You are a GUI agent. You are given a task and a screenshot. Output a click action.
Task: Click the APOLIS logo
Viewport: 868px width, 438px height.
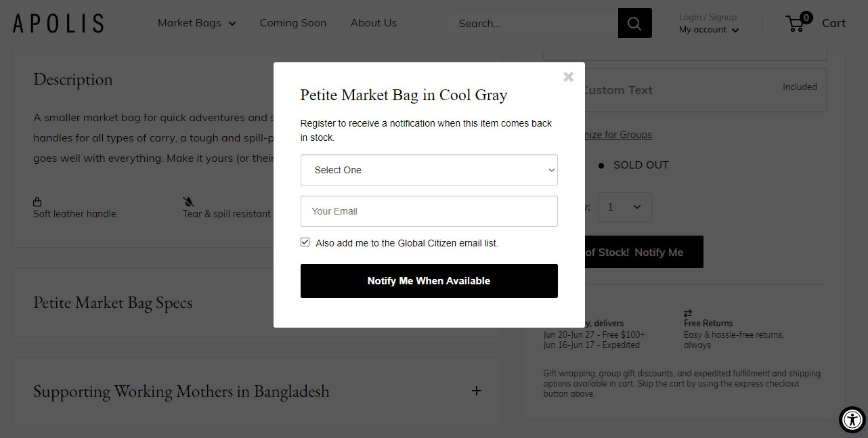click(x=58, y=23)
